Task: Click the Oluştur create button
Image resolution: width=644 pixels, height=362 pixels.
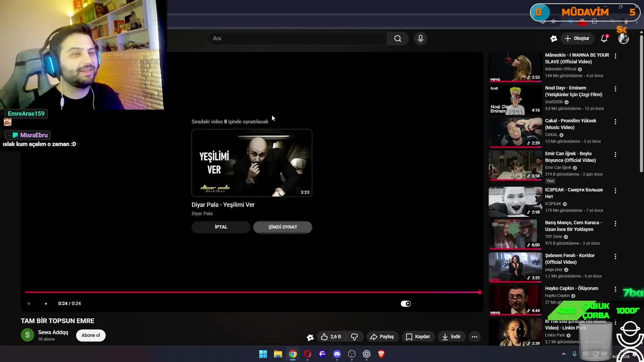Action: 577,38
